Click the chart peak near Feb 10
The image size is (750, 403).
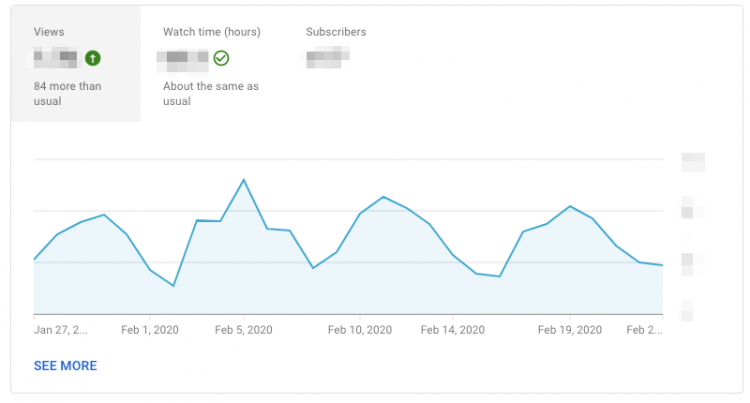click(x=384, y=197)
